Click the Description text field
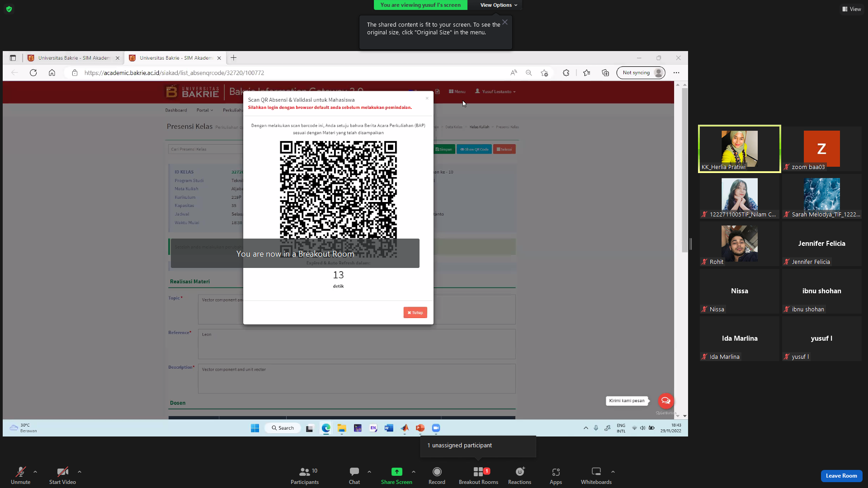 tap(356, 379)
